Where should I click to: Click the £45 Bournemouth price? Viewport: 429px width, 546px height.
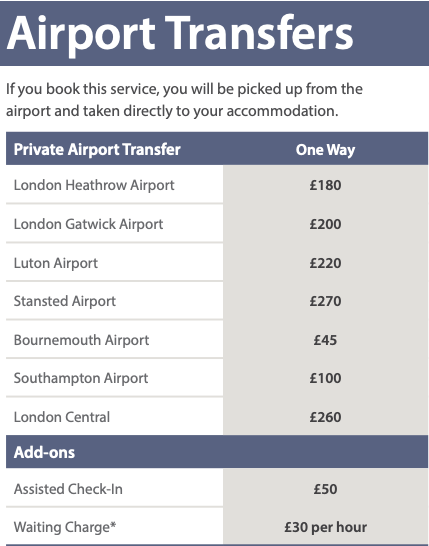tap(325, 340)
